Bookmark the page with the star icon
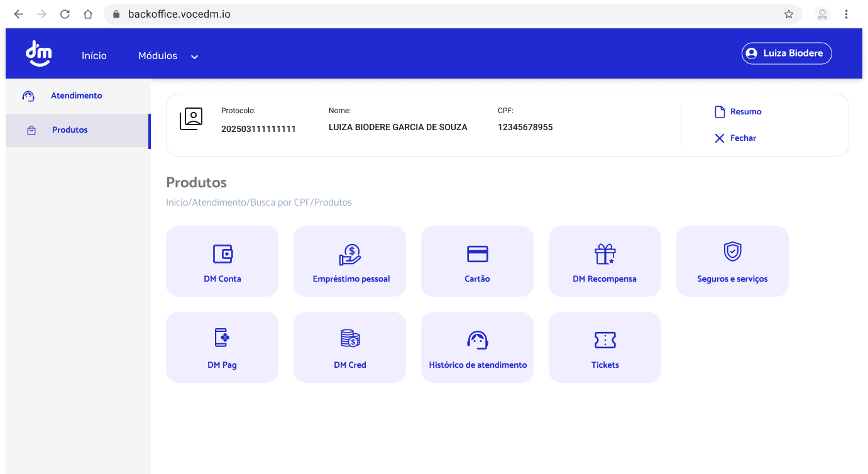 point(788,14)
